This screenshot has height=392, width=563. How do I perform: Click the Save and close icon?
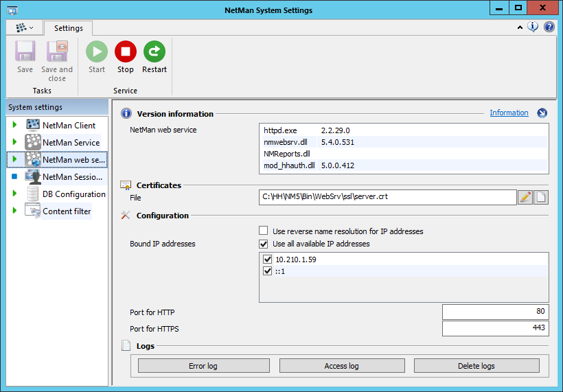57,52
